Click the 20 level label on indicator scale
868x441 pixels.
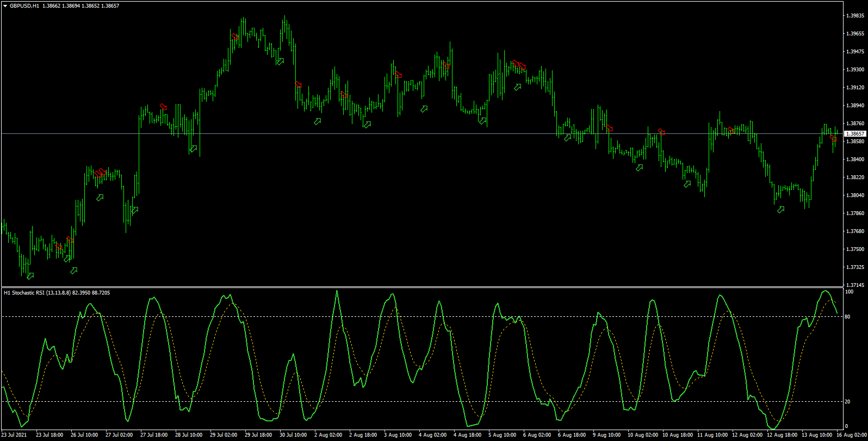click(x=847, y=402)
